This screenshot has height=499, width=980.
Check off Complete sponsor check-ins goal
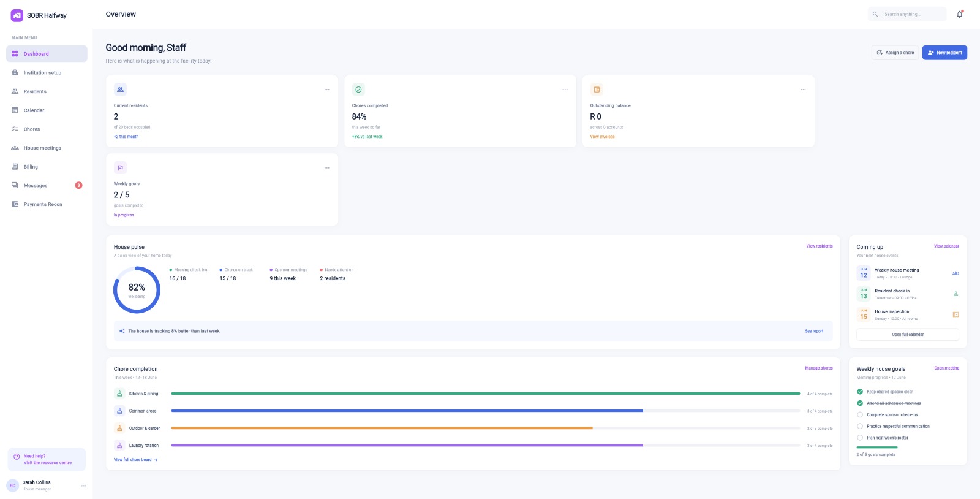(860, 414)
